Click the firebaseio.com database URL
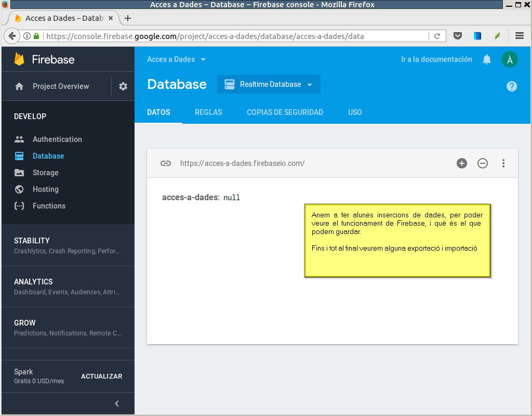The height and width of the screenshot is (416, 532). tap(242, 163)
